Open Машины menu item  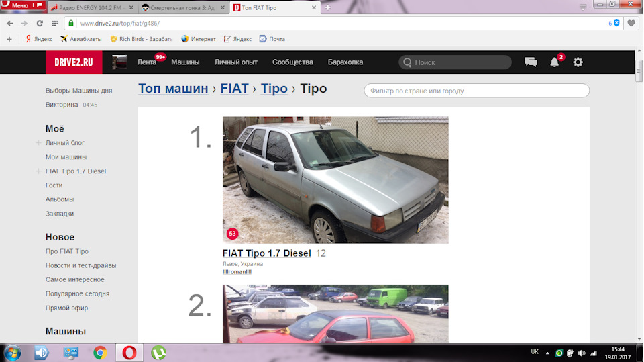tap(185, 62)
